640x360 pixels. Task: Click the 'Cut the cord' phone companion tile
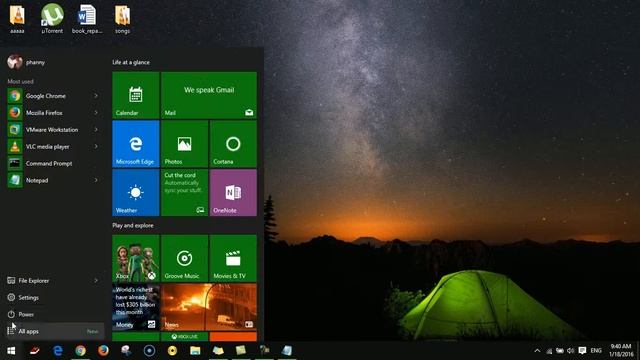point(184,193)
